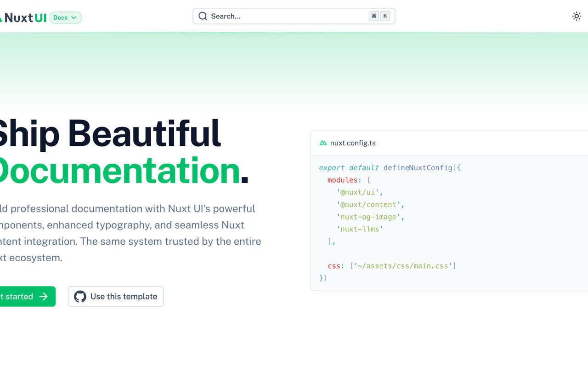
Task: Open the Docs dropdown badge
Action: pos(65,17)
